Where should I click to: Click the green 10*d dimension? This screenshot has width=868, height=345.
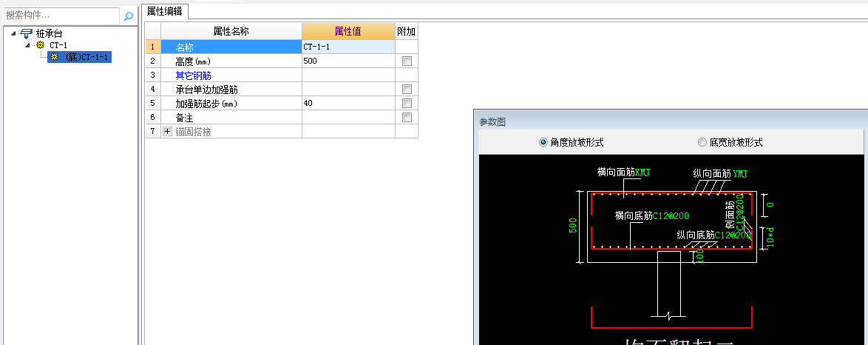(x=770, y=238)
